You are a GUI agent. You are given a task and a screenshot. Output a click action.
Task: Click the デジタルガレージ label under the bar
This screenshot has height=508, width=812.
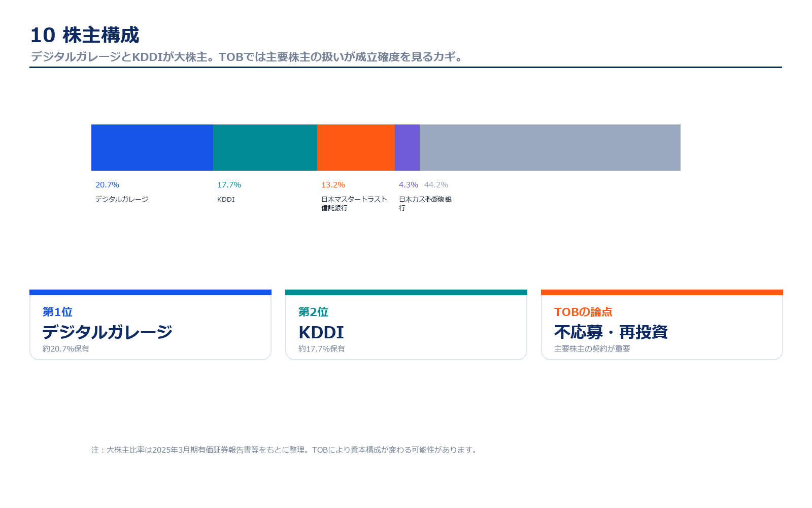pos(122,199)
